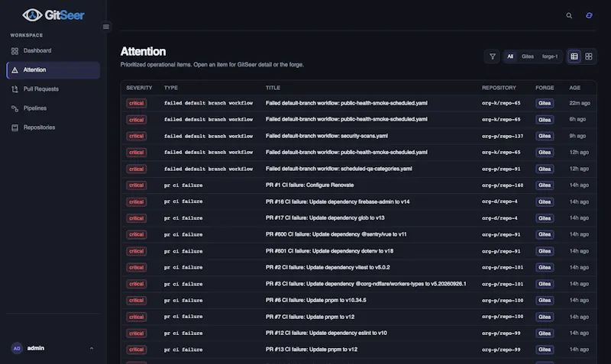Select the forge-1 filter
611x364 pixels.
coord(550,56)
